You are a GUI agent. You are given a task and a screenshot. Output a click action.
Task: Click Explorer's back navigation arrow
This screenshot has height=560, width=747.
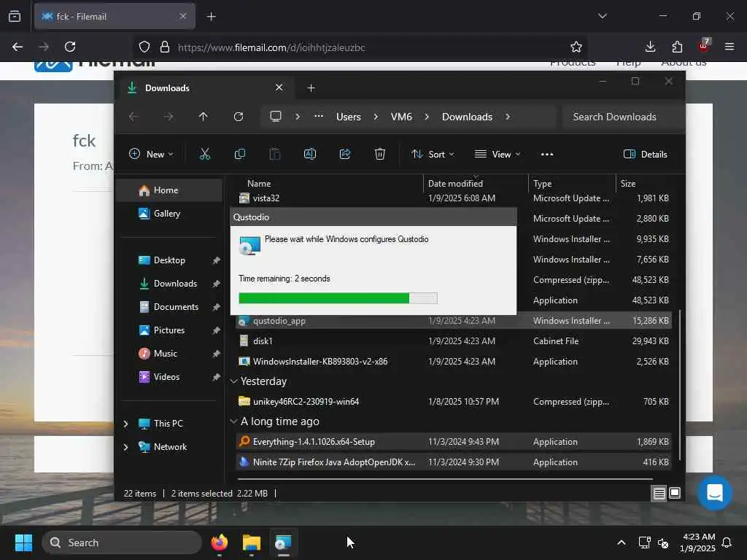pyautogui.click(x=133, y=117)
